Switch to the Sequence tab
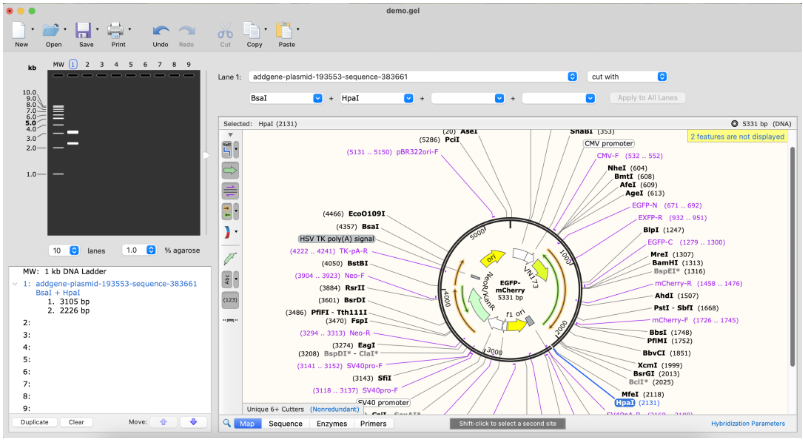The image size is (803, 442). (285, 424)
